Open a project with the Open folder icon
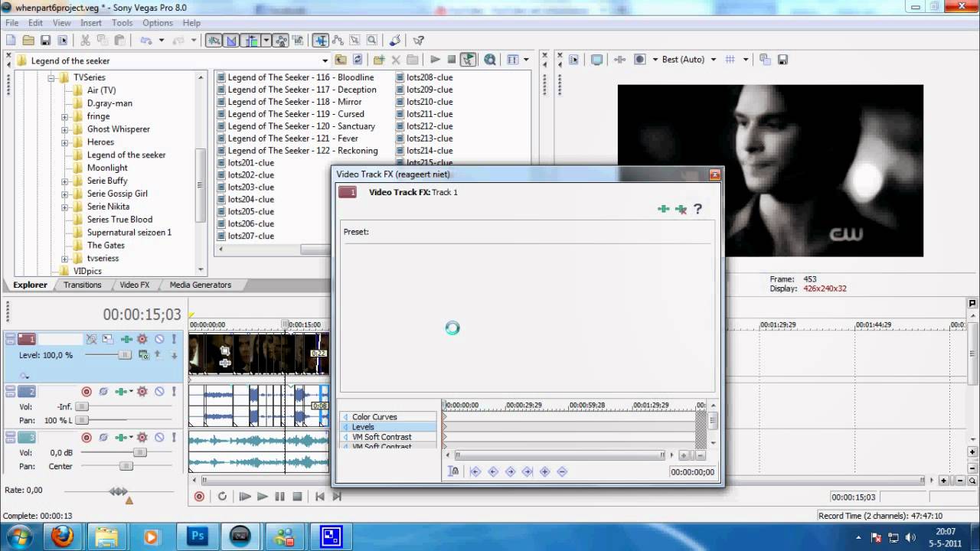The width and height of the screenshot is (980, 551). [28, 41]
